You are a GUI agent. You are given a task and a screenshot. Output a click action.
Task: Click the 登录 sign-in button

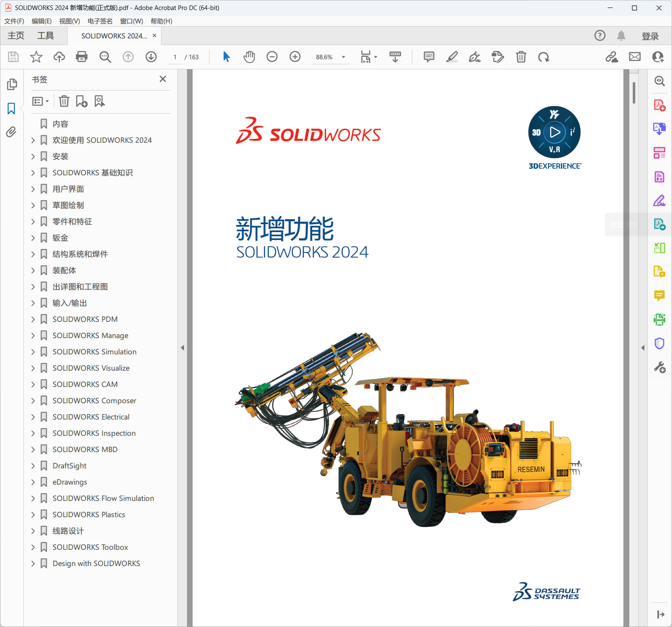point(650,36)
